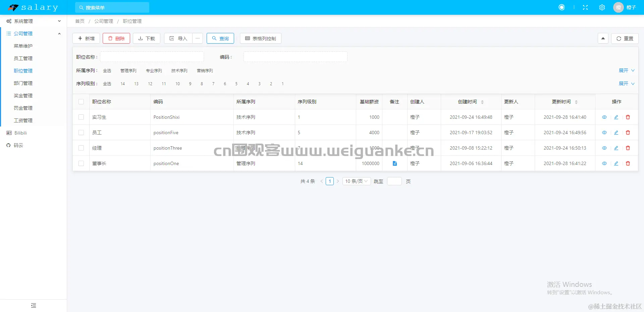Toggle fullscreen icon in header

tap(585, 7)
